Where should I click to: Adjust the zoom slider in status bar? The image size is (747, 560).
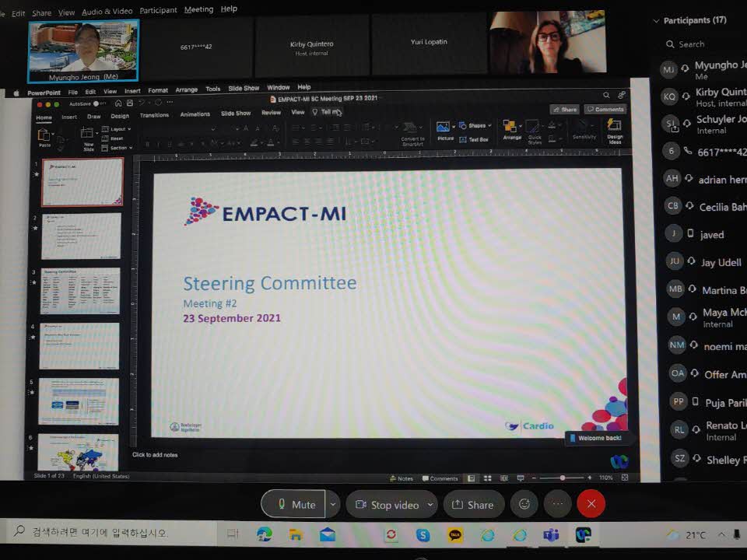[562, 478]
